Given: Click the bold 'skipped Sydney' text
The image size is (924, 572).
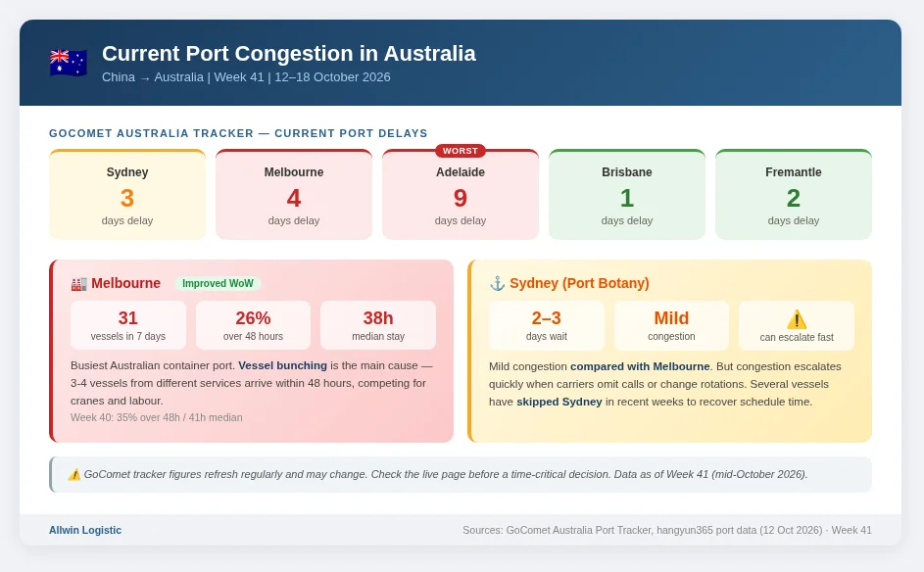Looking at the screenshot, I should click(x=559, y=402).
